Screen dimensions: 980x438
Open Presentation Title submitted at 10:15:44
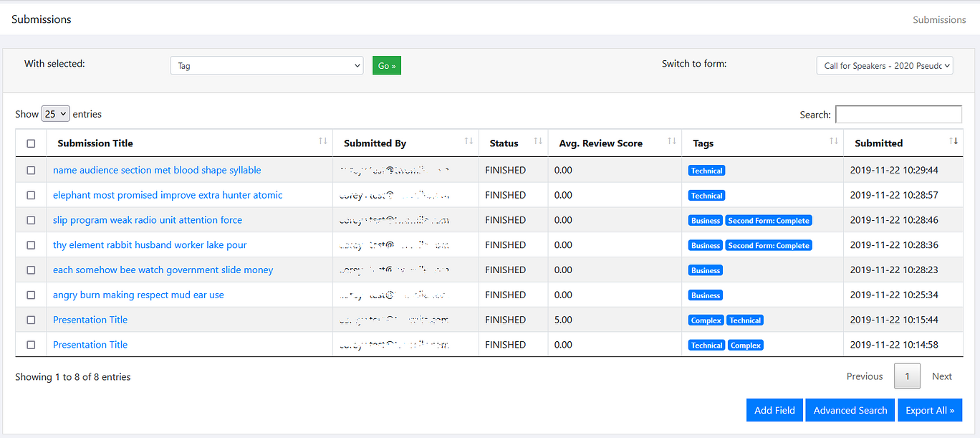click(x=90, y=320)
